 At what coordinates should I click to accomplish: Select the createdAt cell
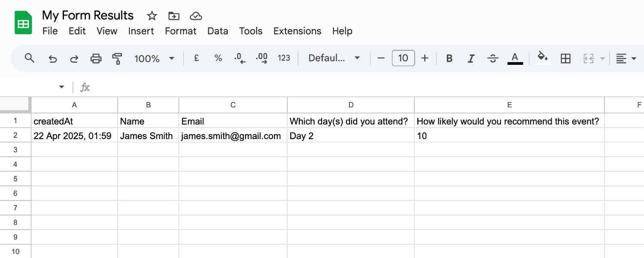[x=75, y=121]
